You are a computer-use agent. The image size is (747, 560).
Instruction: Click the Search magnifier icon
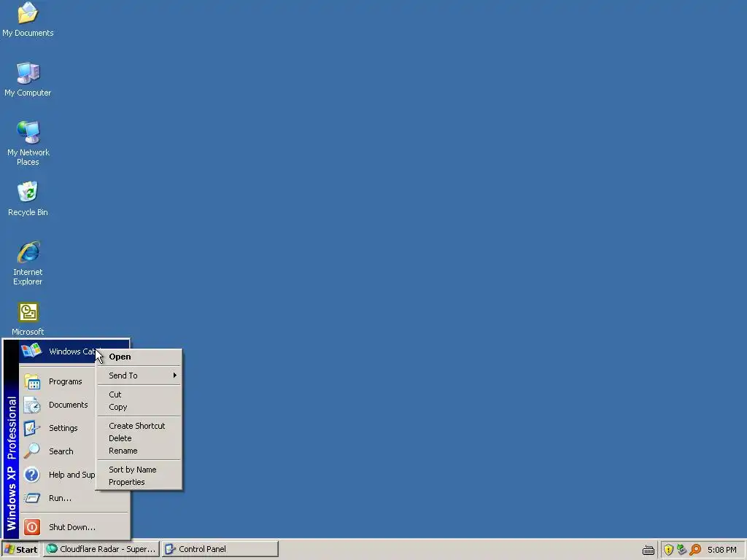pos(32,451)
